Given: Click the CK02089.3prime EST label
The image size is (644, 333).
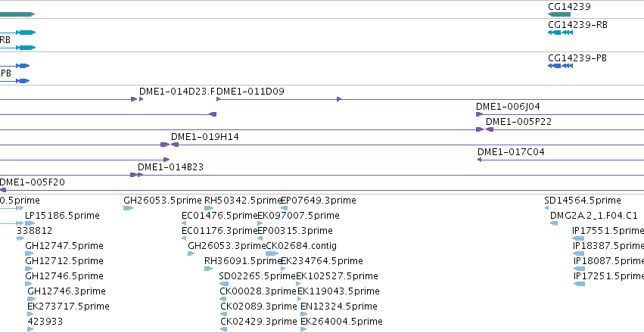Looking at the screenshot, I should pyautogui.click(x=259, y=307).
